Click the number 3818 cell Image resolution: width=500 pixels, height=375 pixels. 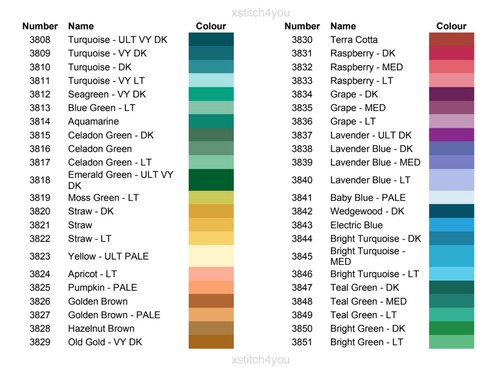(x=40, y=180)
